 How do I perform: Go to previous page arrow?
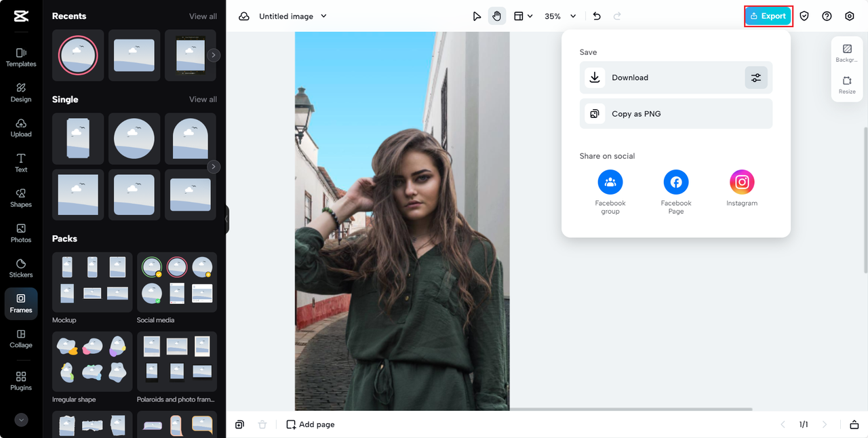pos(783,424)
